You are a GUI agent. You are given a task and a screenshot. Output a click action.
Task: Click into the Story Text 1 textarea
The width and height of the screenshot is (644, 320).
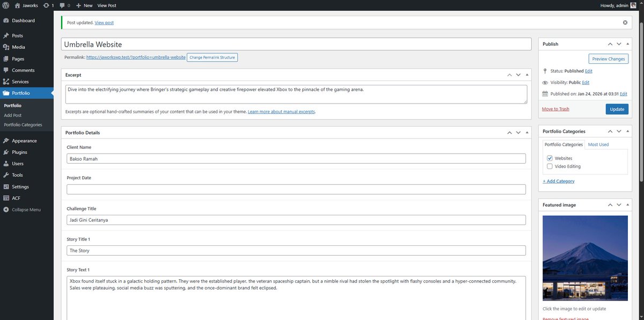click(296, 298)
